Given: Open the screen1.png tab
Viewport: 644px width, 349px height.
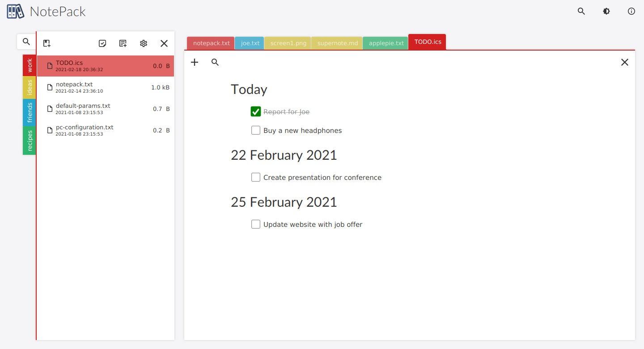Looking at the screenshot, I should [x=288, y=43].
